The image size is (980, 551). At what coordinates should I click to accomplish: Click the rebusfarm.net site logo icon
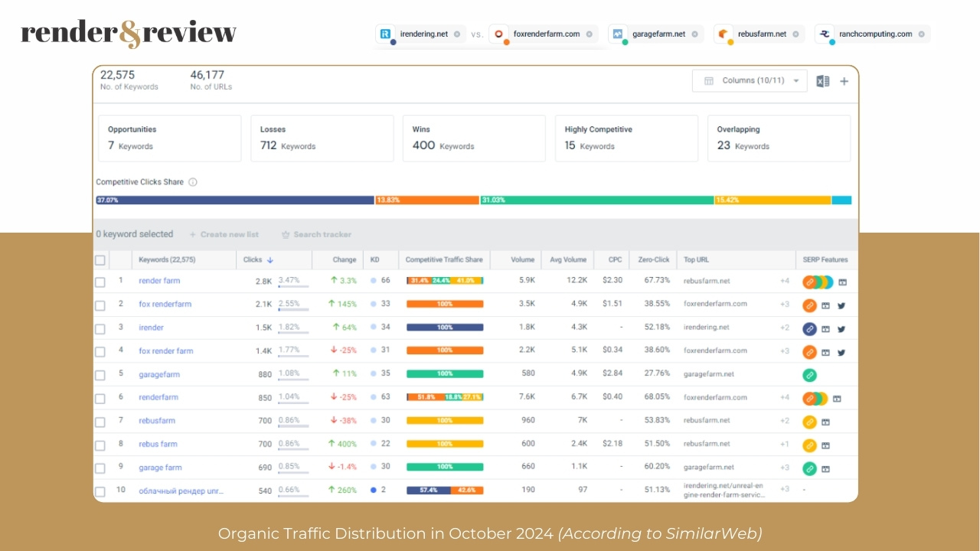[x=724, y=34]
